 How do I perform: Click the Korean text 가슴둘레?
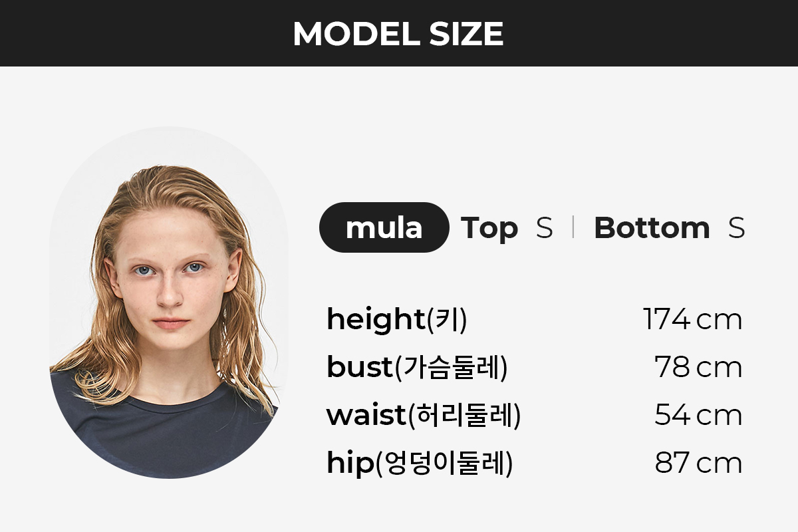pyautogui.click(x=451, y=368)
